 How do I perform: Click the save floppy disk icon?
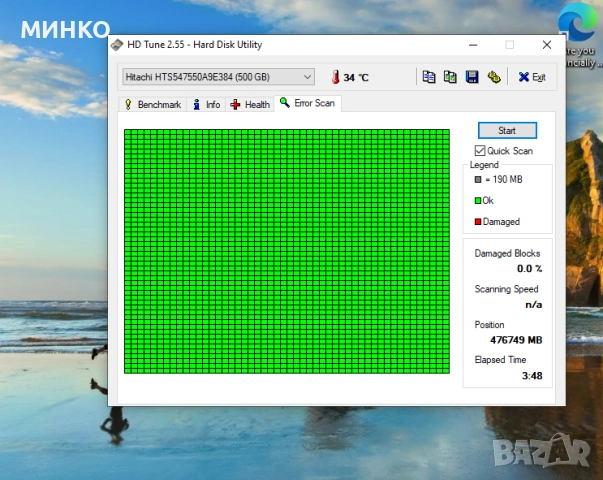pos(471,77)
